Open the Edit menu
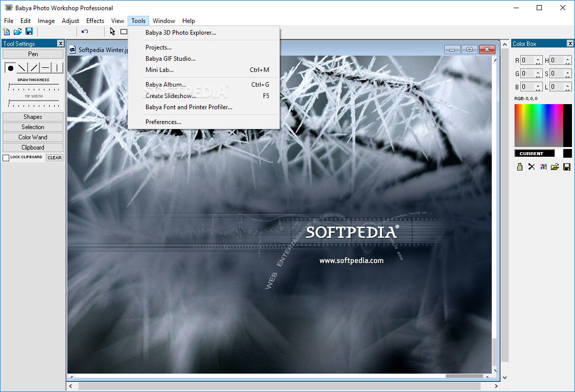 click(26, 21)
